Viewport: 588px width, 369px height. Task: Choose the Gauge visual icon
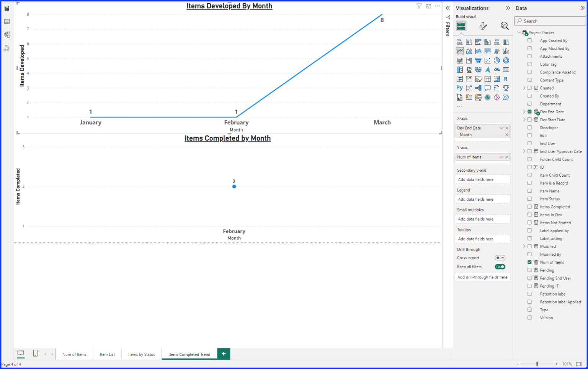pos(497,69)
